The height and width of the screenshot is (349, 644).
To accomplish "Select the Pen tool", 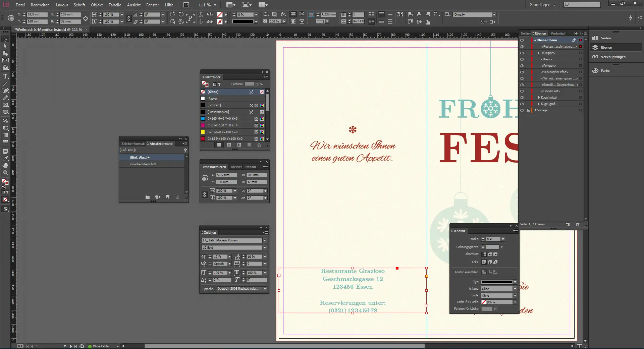I will point(5,91).
